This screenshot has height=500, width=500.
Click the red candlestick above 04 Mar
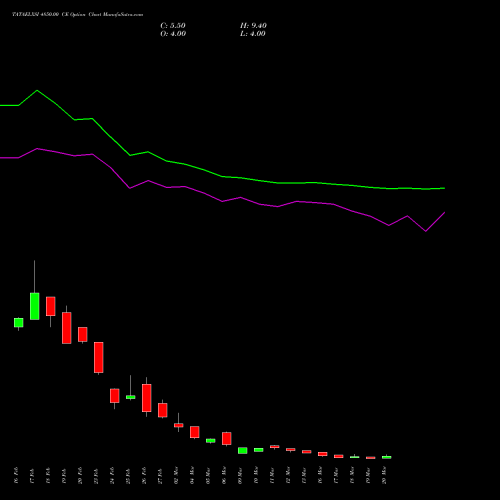195,432
